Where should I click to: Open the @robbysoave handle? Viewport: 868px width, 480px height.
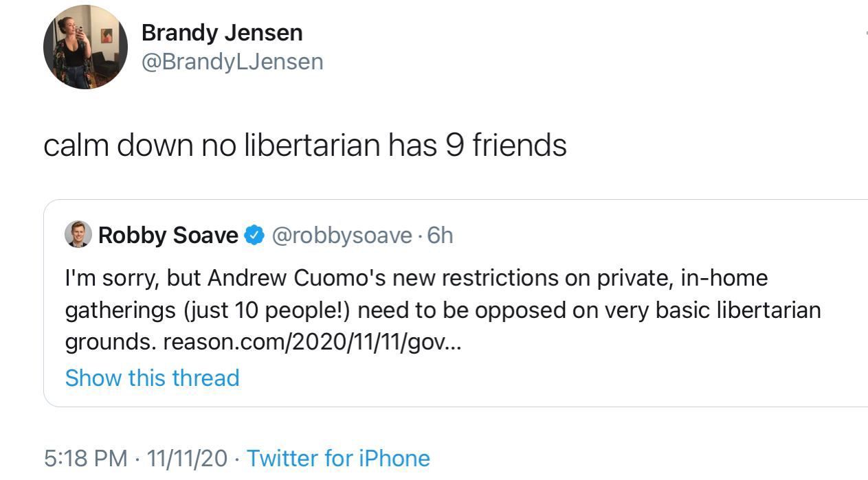pos(342,236)
